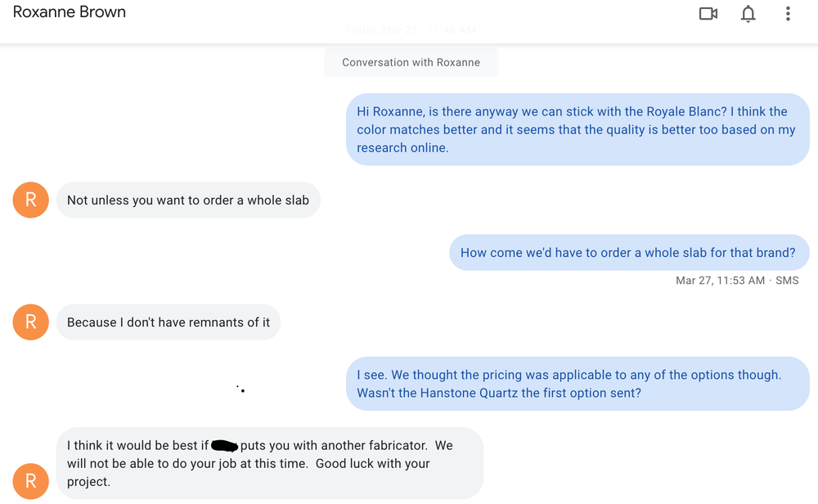Click Roxanne's avatar beside whole slab reply
This screenshot has height=504, width=818.
[x=31, y=200]
